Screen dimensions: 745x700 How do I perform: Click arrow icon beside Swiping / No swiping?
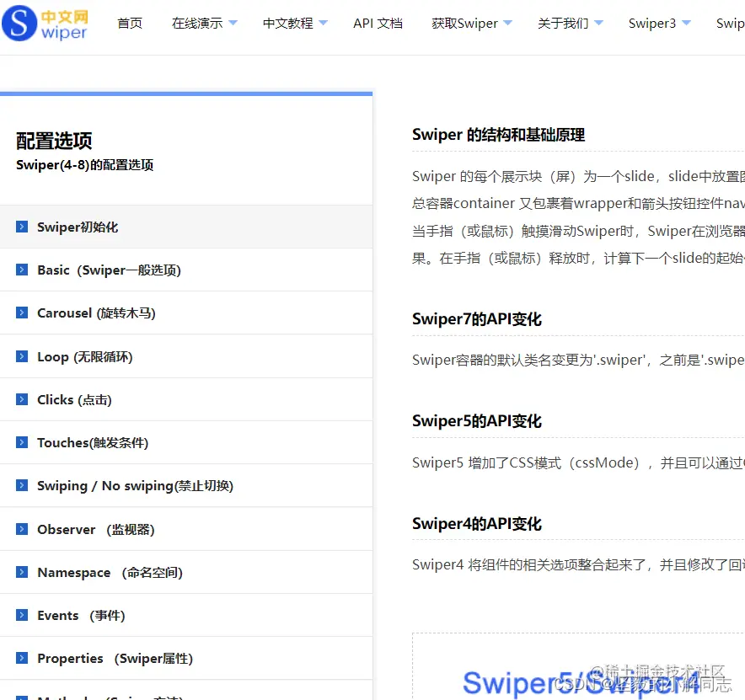point(22,485)
